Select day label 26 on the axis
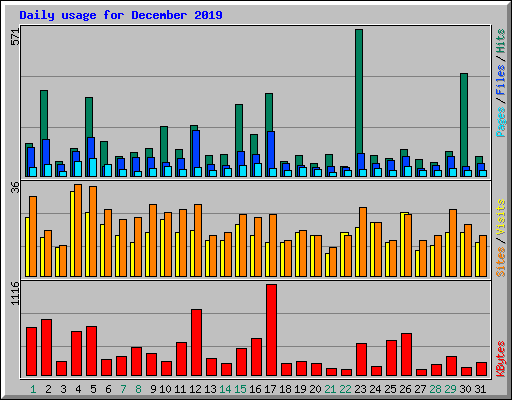This screenshot has height=400, width=512. click(x=405, y=389)
